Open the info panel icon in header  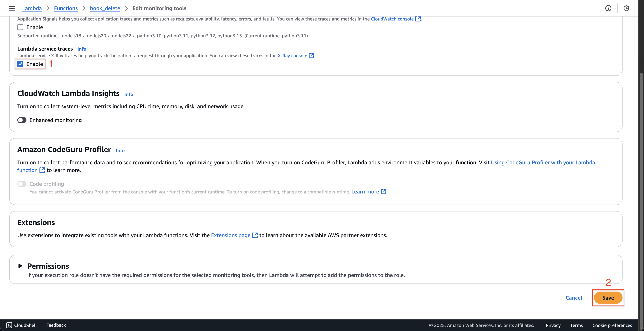click(x=608, y=8)
